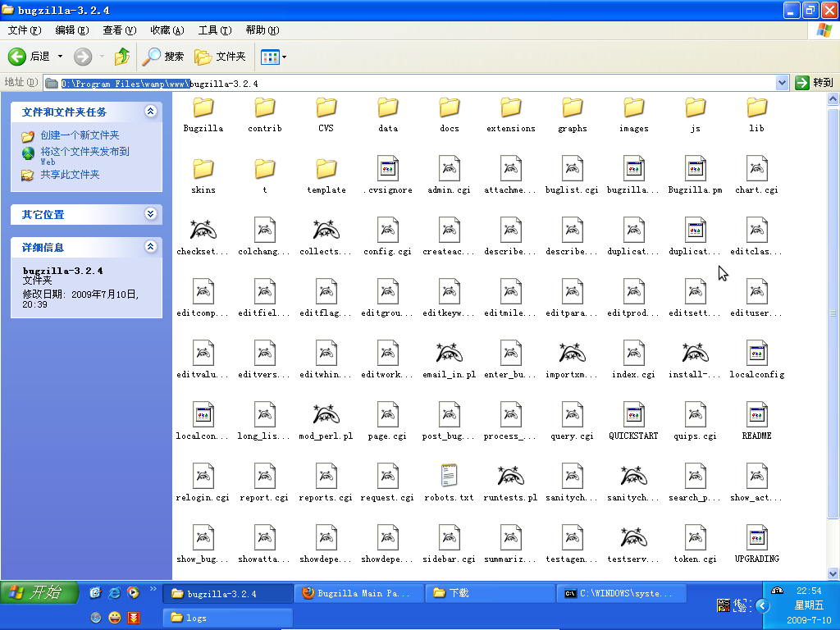This screenshot has width=840, height=630.
Task: Select the chart.cgi file
Action: pos(757,176)
